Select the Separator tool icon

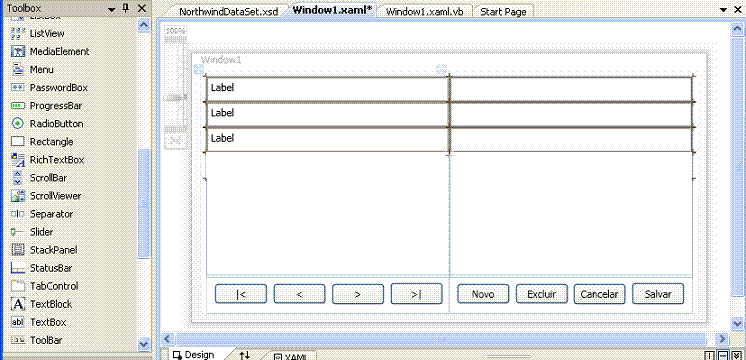point(18,214)
